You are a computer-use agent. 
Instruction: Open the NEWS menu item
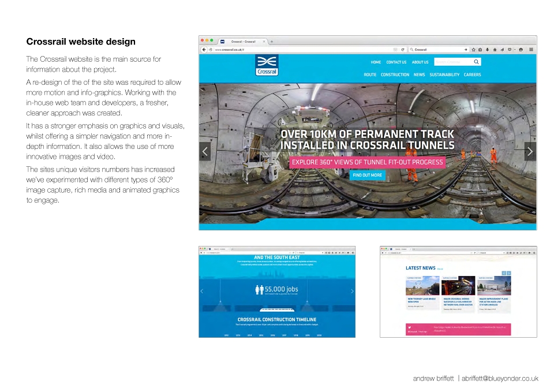(x=420, y=74)
